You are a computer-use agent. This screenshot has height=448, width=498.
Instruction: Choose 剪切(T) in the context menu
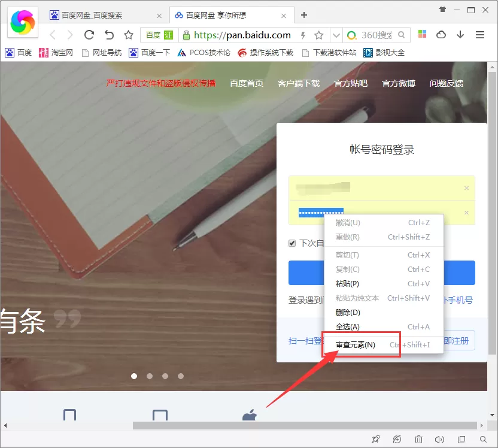click(383, 255)
